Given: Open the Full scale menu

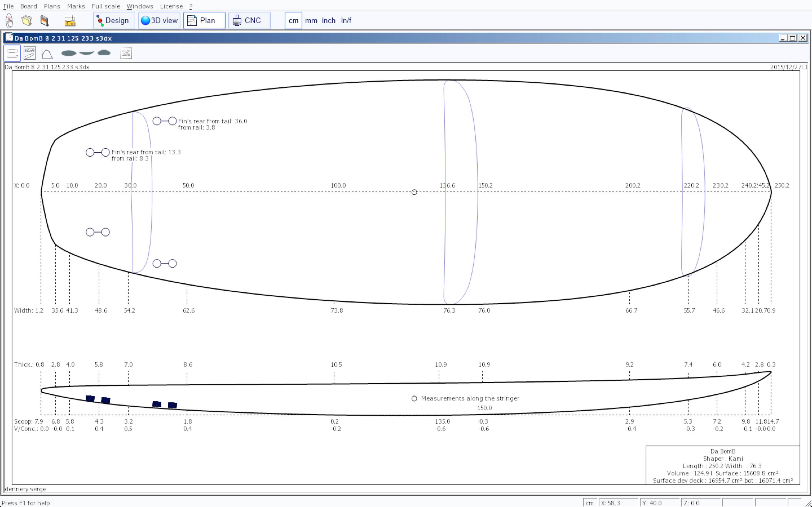Looking at the screenshot, I should pyautogui.click(x=106, y=6).
